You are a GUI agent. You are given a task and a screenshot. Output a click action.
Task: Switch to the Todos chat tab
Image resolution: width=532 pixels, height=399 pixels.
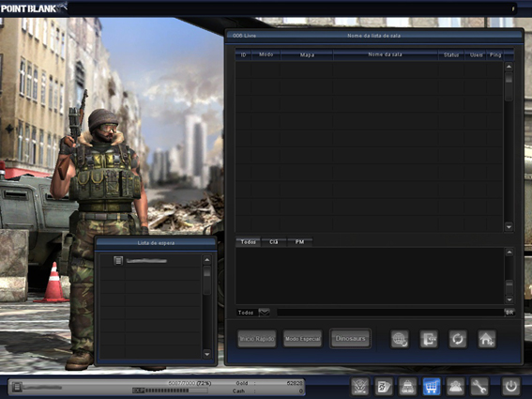pos(248,242)
